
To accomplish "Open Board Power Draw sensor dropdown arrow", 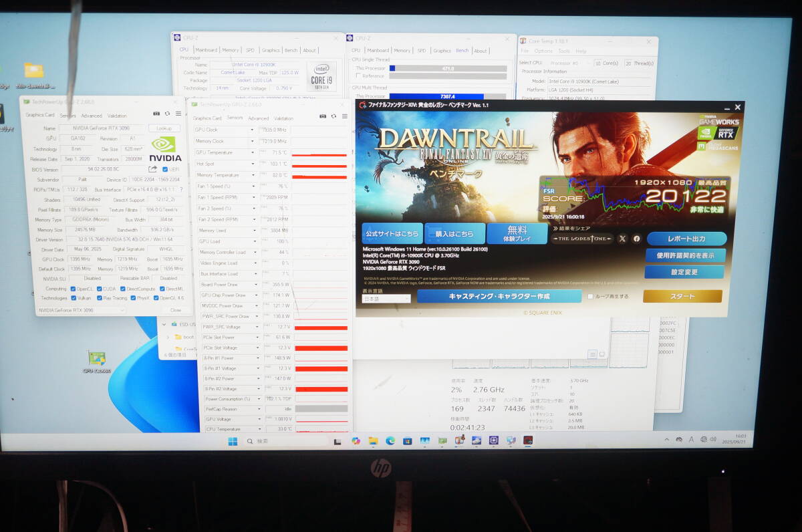I will coord(255,285).
